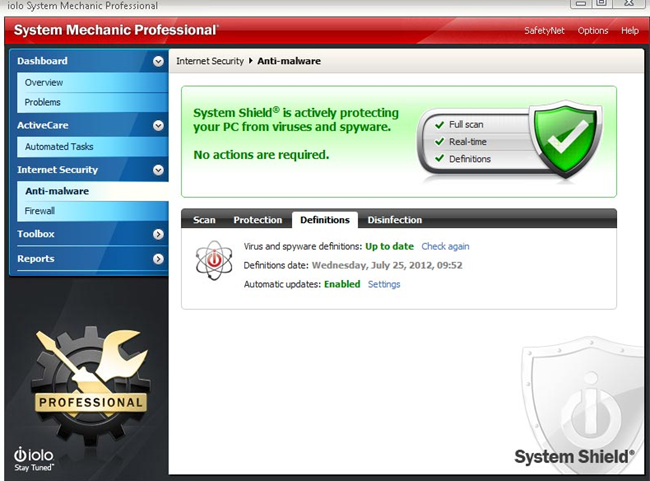Open the Help menu

tap(630, 31)
